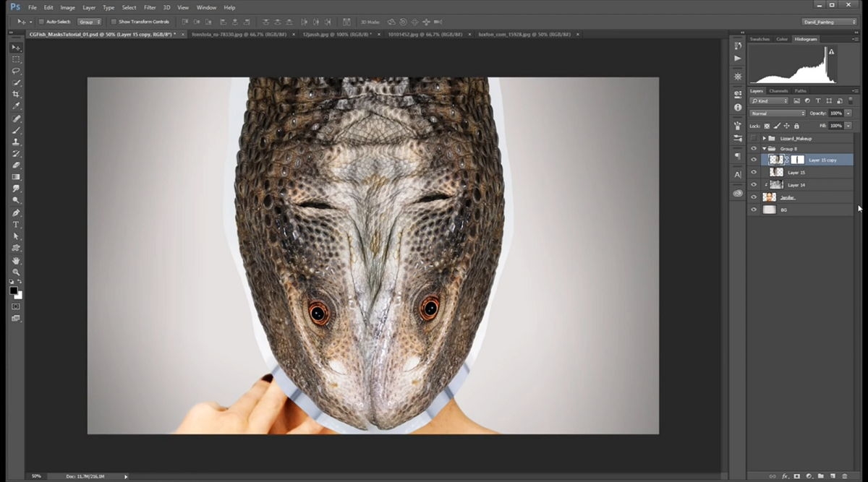Enable the Show Transform Controls checkbox
Screen dimensions: 868x482
(x=114, y=22)
